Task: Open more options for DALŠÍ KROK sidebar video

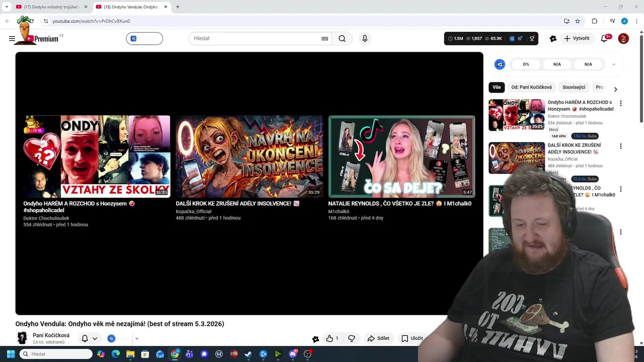Action: click(x=620, y=146)
